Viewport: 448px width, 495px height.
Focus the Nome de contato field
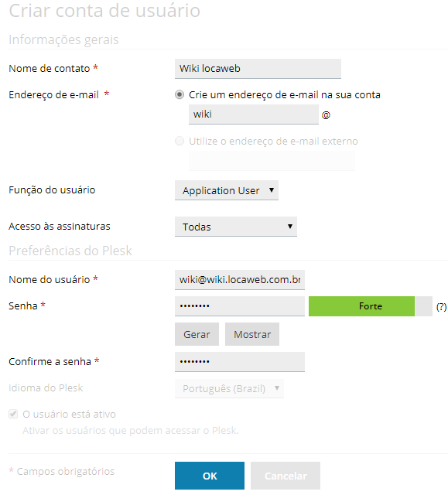(258, 69)
